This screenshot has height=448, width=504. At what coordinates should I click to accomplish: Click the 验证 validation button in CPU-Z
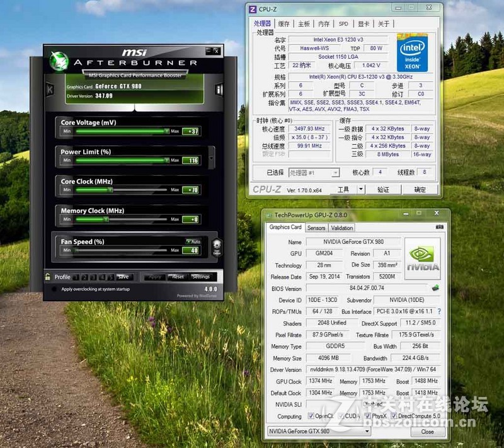point(383,190)
